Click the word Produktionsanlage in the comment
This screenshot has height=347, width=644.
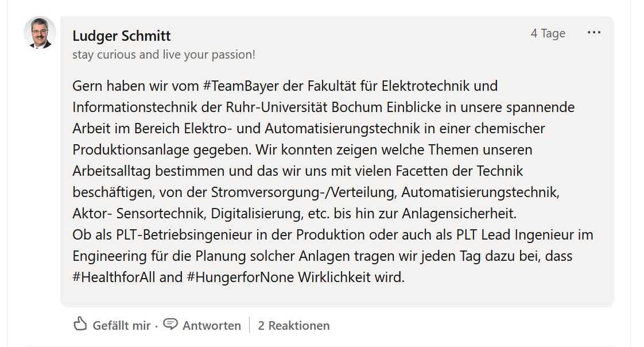coord(131,150)
